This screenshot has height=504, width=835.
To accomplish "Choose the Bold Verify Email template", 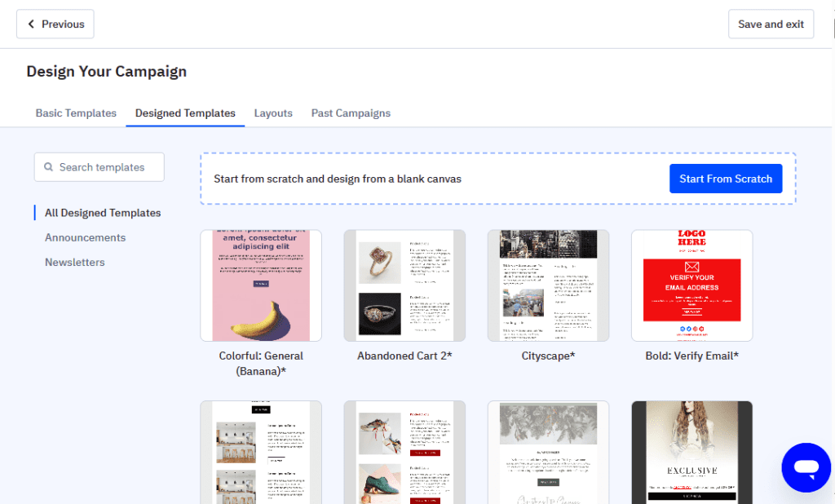I will [691, 285].
